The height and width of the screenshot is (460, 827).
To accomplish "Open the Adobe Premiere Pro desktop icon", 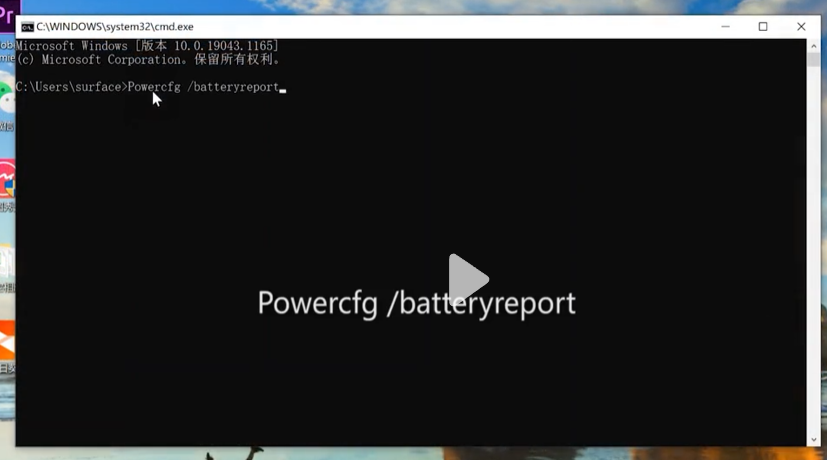I will (x=7, y=10).
